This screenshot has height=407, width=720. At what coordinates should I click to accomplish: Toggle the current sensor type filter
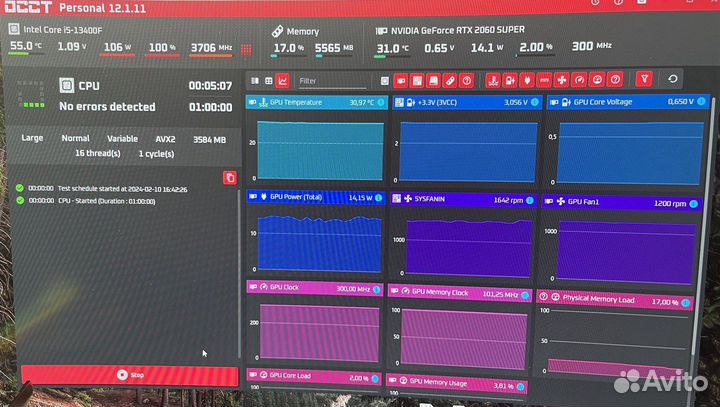point(544,80)
